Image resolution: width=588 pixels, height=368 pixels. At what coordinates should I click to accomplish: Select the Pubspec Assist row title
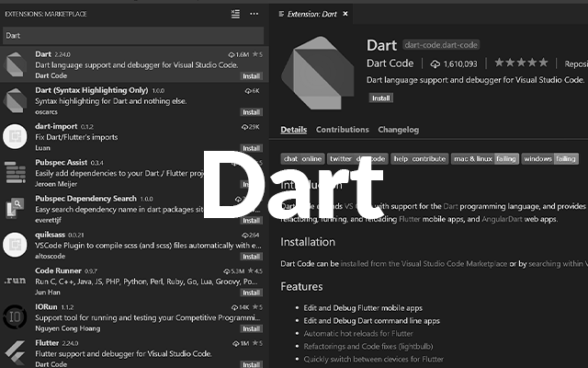pyautogui.click(x=62, y=162)
